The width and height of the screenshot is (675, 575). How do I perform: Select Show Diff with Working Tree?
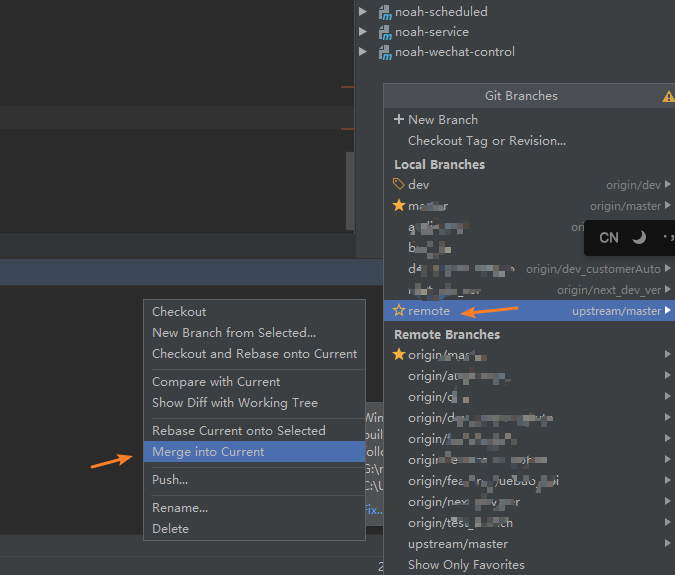coord(254,403)
